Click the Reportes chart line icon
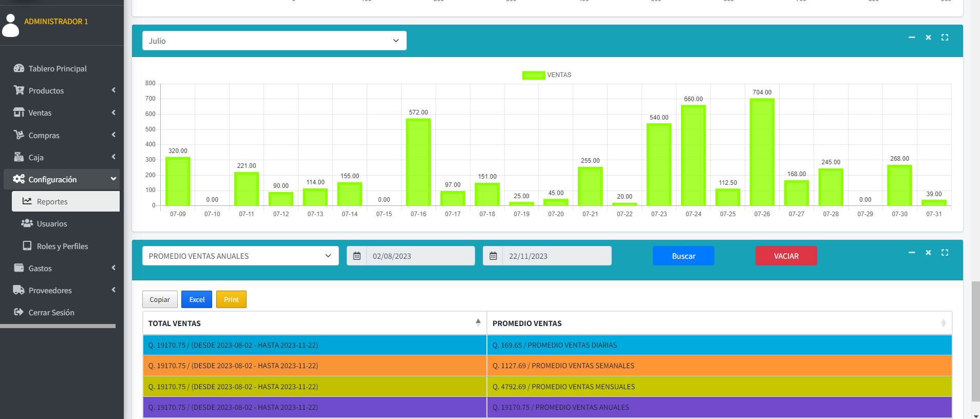 tap(27, 201)
